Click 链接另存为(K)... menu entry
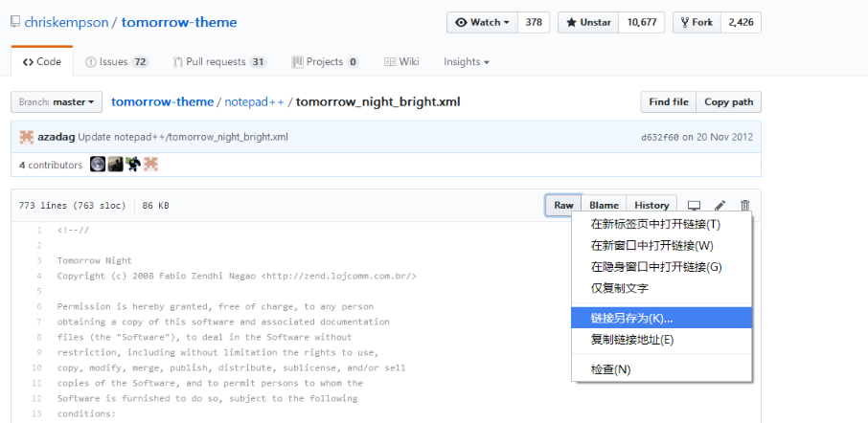The height and width of the screenshot is (423, 868). pos(661,318)
